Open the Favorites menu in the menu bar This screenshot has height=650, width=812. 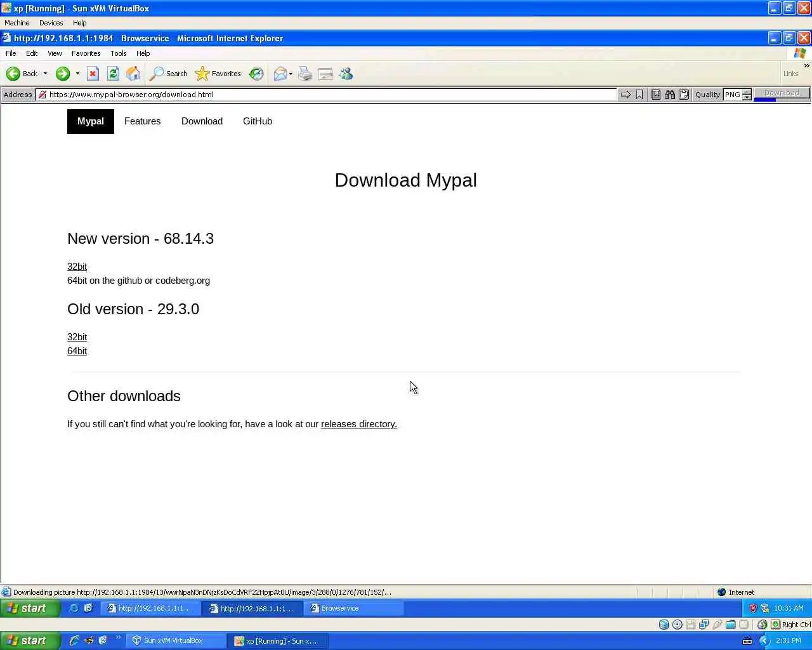point(86,53)
